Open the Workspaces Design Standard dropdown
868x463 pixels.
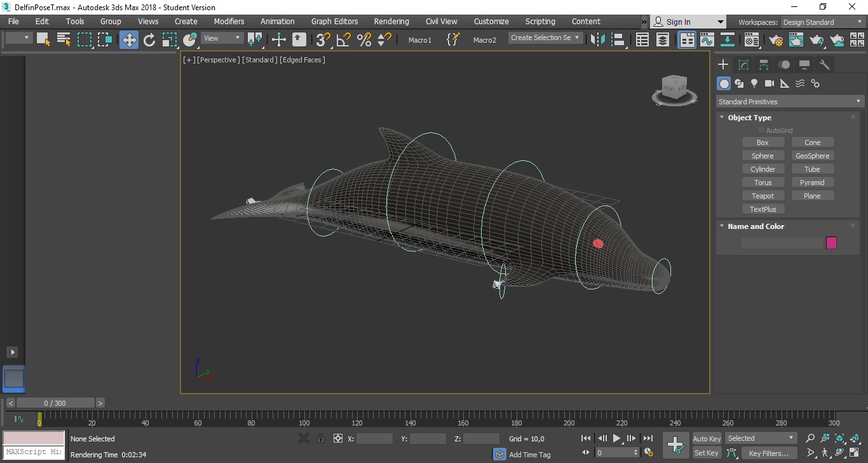[x=822, y=22]
